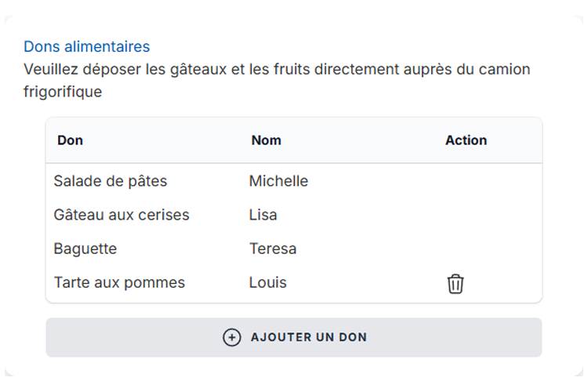Click the name Michelle
The width and height of the screenshot is (588, 392).
(x=278, y=181)
